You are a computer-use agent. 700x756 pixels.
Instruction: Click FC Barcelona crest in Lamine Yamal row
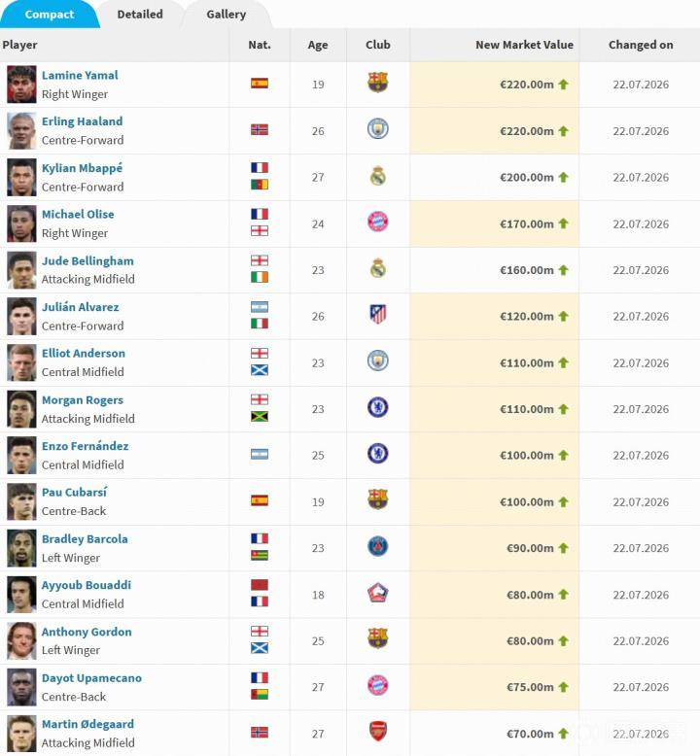(x=378, y=83)
